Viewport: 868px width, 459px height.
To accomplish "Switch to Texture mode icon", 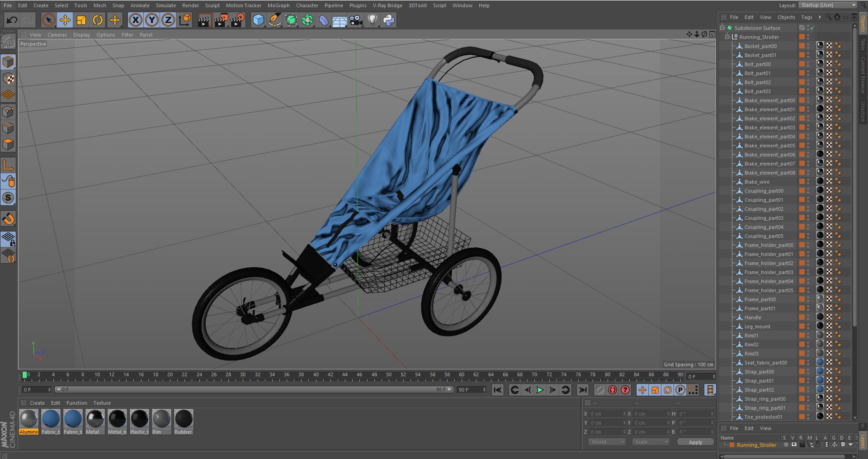I will click(x=8, y=79).
